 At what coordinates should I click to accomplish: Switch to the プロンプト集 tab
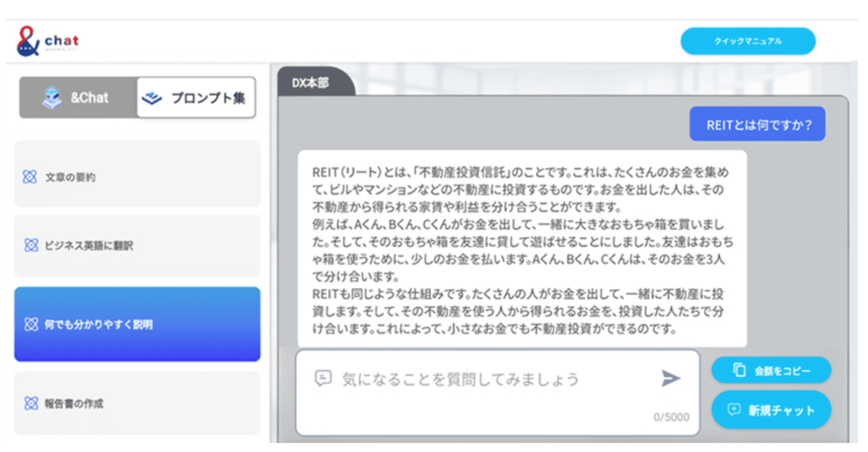195,97
